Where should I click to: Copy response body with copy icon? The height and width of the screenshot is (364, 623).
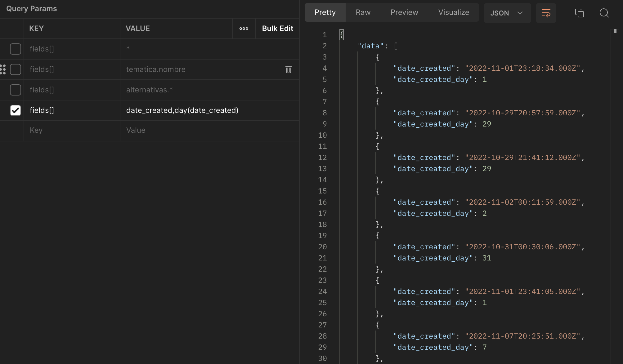click(579, 13)
